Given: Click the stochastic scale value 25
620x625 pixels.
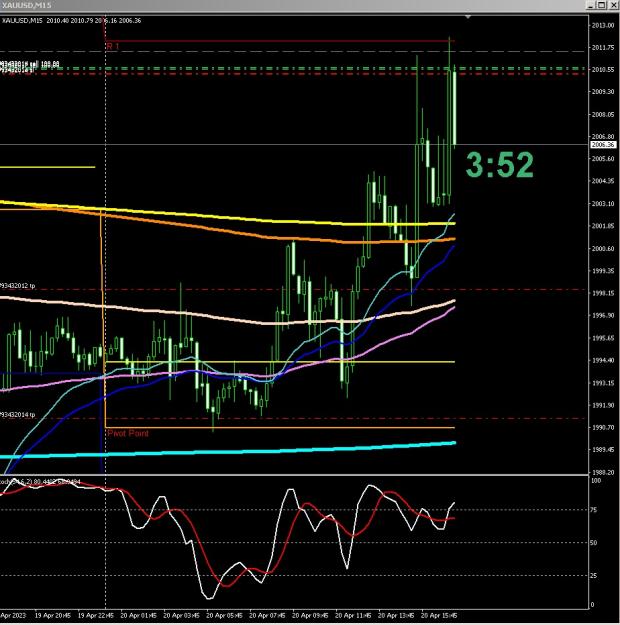Looking at the screenshot, I should coord(594,575).
